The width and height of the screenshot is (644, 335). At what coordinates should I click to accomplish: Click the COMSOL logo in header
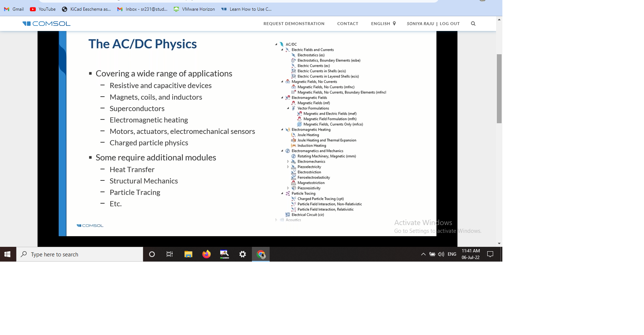coord(46,24)
